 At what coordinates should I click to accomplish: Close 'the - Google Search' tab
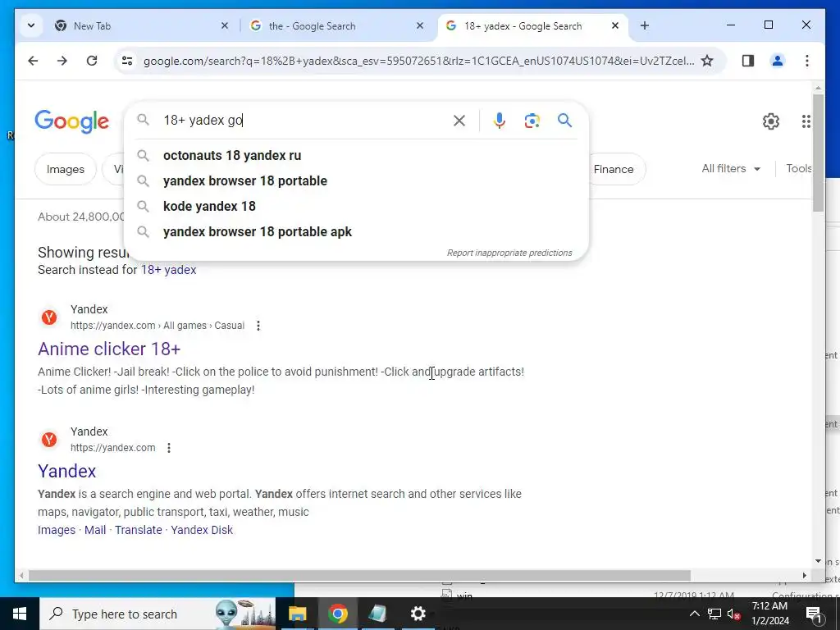[420, 25]
